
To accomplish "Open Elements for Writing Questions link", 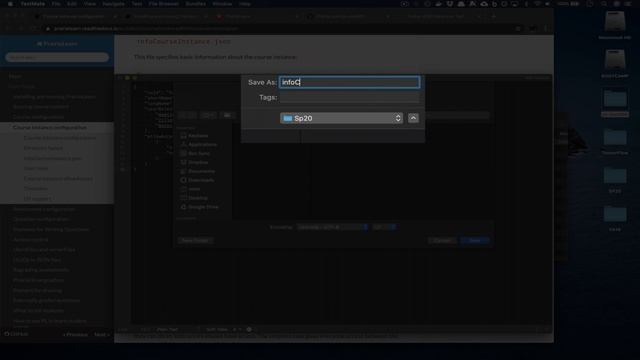I will tap(51, 229).
